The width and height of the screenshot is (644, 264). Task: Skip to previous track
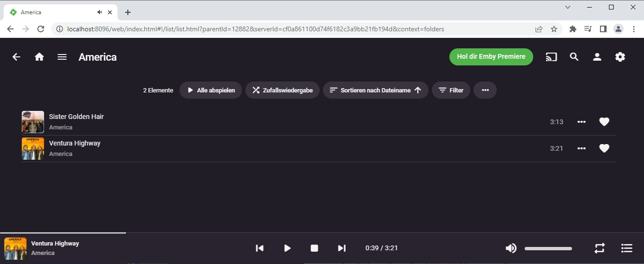259,248
